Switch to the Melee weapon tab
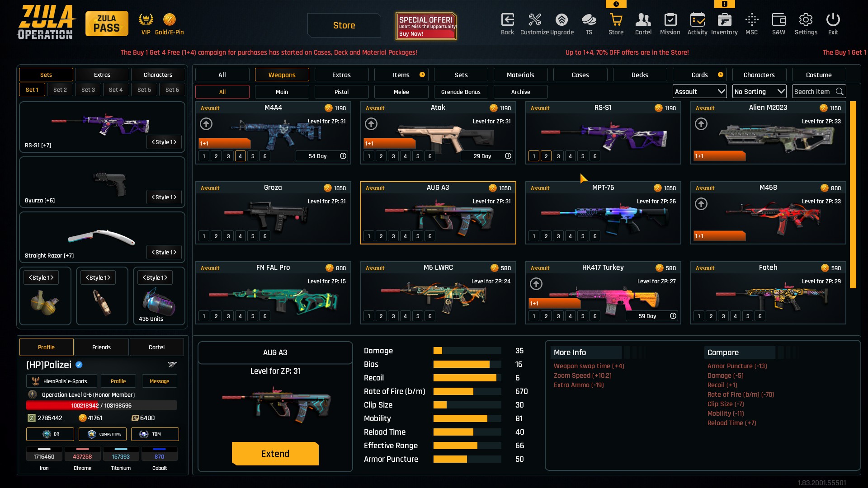The width and height of the screenshot is (868, 488). (x=401, y=92)
